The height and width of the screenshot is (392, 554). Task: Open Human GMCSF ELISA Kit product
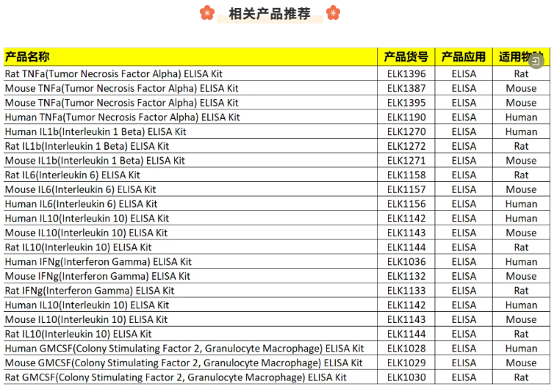tap(184, 349)
